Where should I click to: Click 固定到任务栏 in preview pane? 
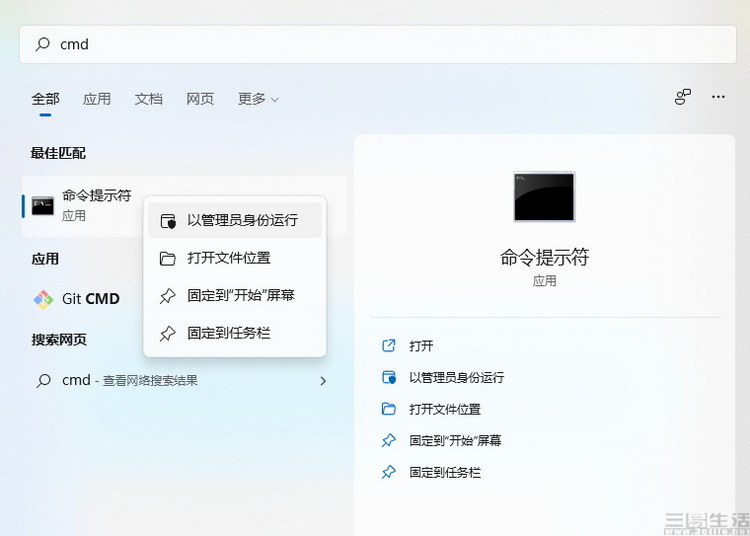point(445,473)
